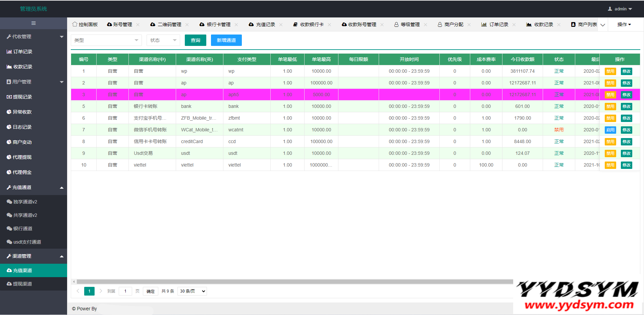Switch to the 银行卡管理 tab
The width and height of the screenshot is (644, 315).
(218, 24)
